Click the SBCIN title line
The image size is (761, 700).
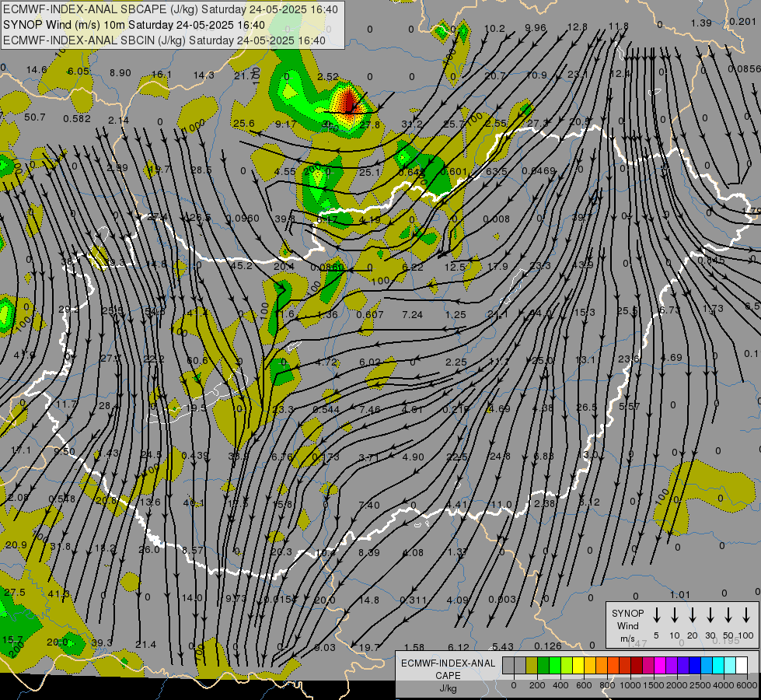click(164, 40)
